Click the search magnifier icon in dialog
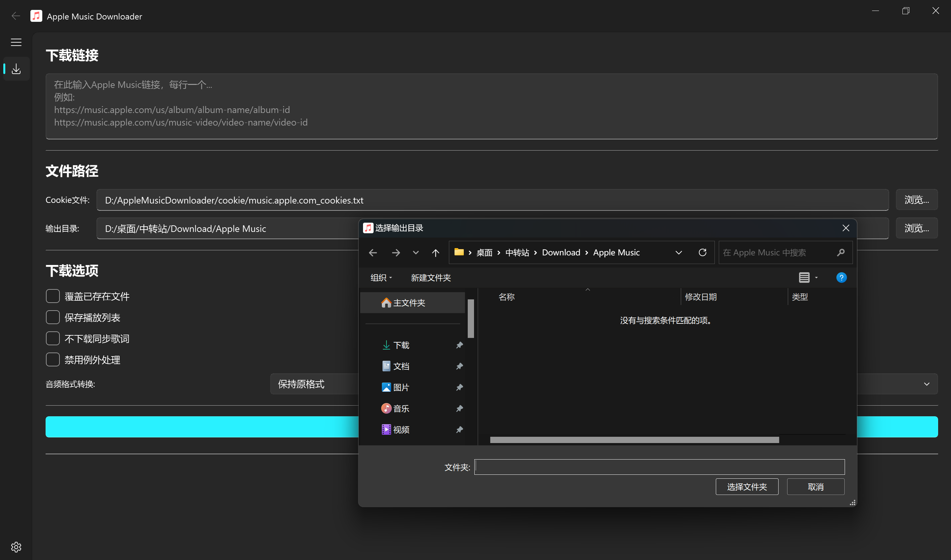The height and width of the screenshot is (560, 951). click(x=840, y=252)
